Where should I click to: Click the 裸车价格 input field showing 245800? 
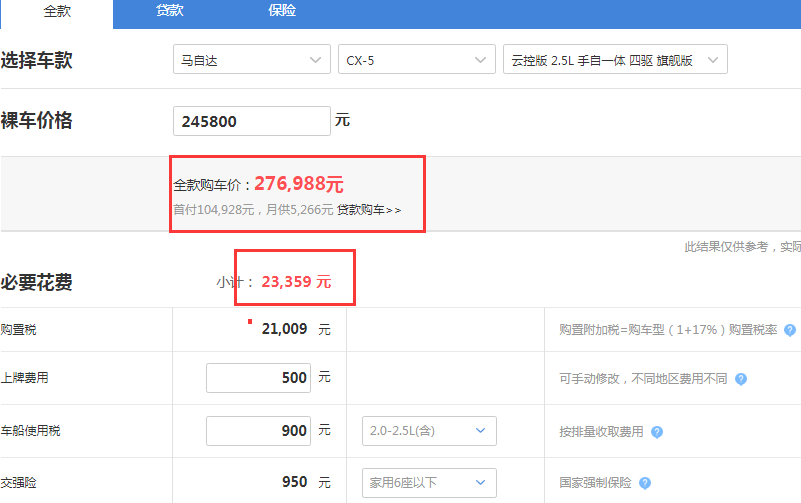(252, 121)
